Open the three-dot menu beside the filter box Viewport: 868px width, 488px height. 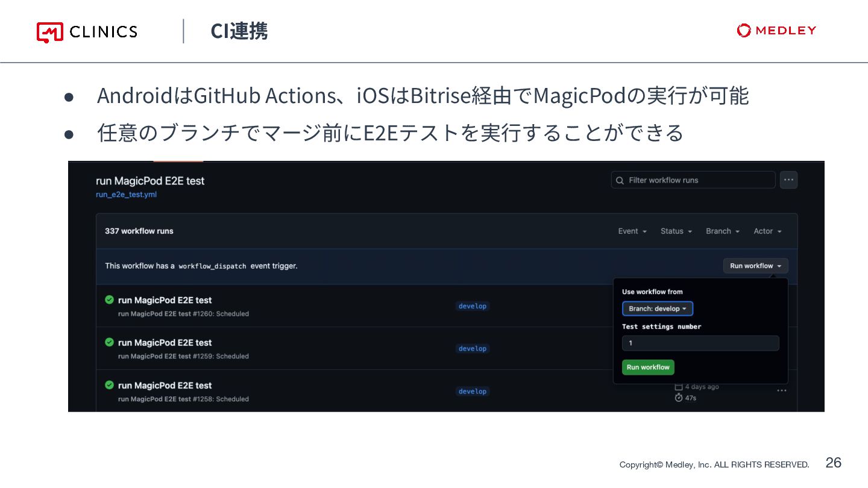788,180
